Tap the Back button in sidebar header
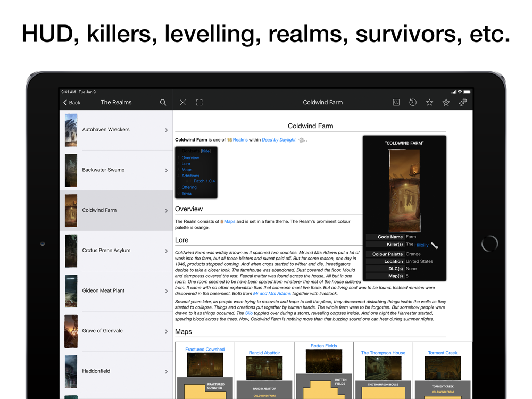This screenshot has height=399, width=532. (x=72, y=103)
